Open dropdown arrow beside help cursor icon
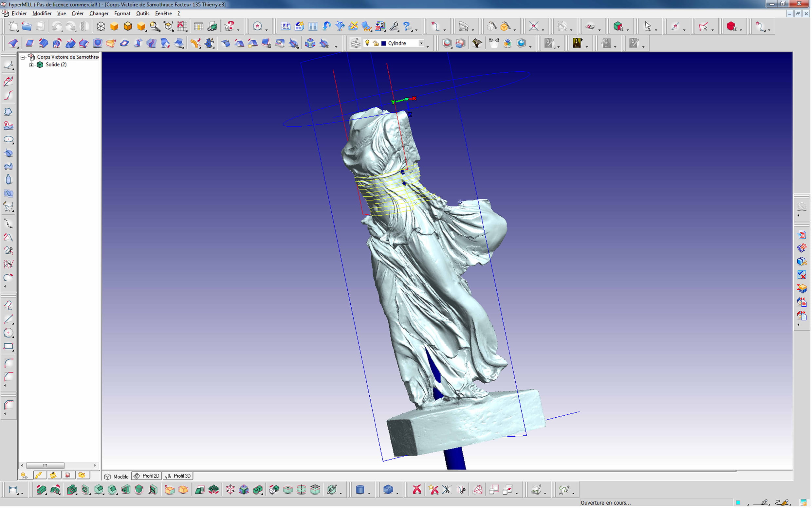Image resolution: width=812 pixels, height=508 pixels. click(x=238, y=30)
